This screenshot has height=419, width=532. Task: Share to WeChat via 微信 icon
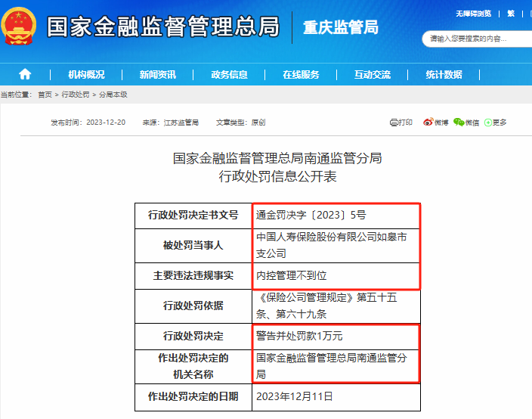click(x=466, y=123)
